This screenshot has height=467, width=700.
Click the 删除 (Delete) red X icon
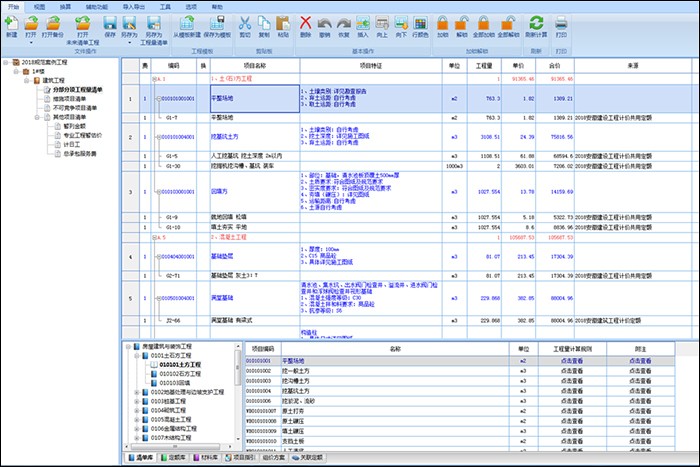pyautogui.click(x=305, y=24)
